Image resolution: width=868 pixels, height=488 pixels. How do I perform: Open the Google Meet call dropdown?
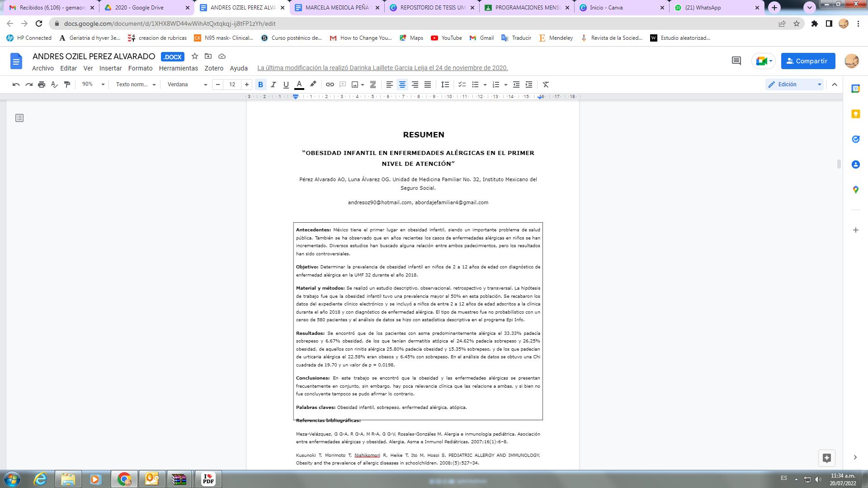(764, 61)
